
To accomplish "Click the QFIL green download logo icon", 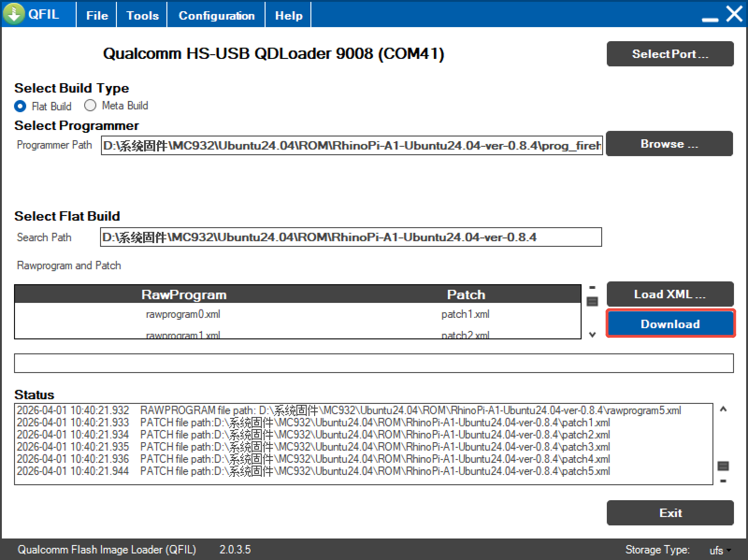I will (14, 14).
